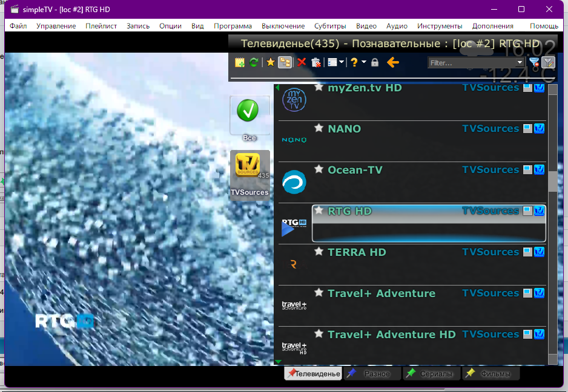Toggle favorite star for RTG HD
Screen dimensions: 568x392
[319, 211]
